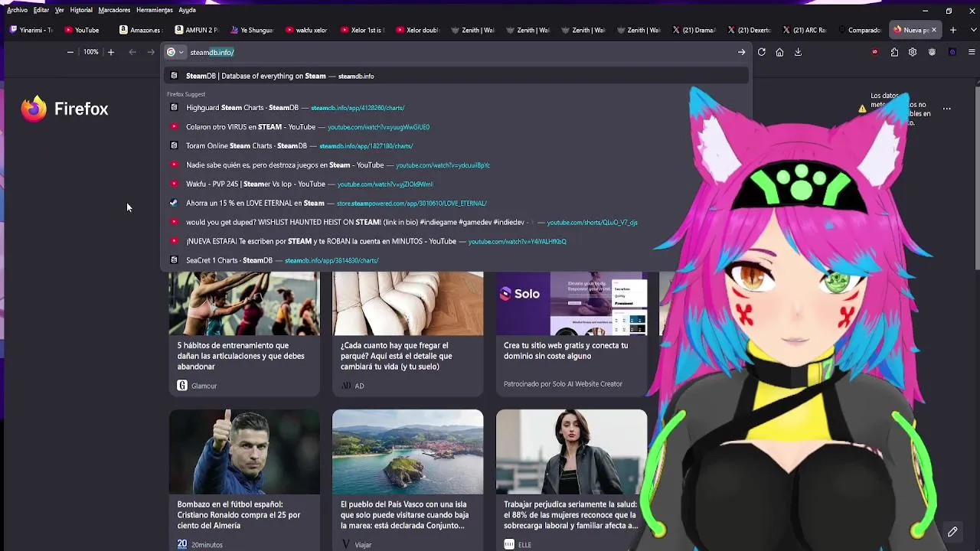Open the Archivo menu
The height and width of the screenshot is (551, 980).
click(x=17, y=10)
